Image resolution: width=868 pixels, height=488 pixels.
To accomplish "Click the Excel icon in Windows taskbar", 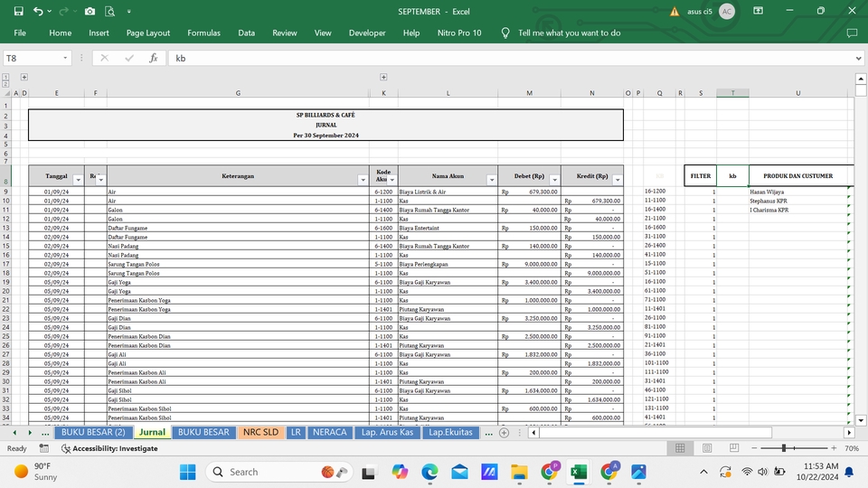I will (x=579, y=472).
